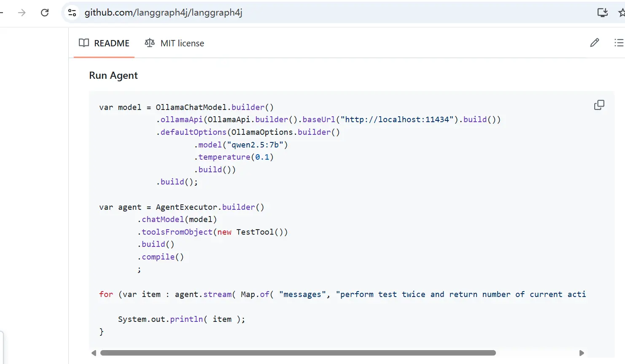Click the Run Agent heading

113,75
